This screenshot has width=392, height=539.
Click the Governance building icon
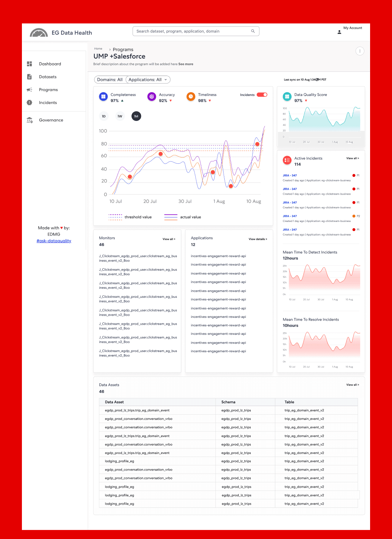29,120
